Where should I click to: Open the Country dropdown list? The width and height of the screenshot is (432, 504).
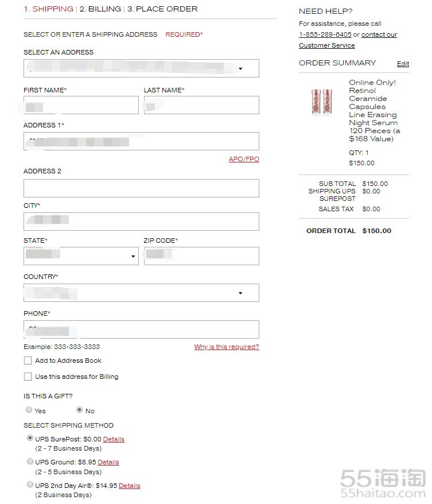click(141, 293)
